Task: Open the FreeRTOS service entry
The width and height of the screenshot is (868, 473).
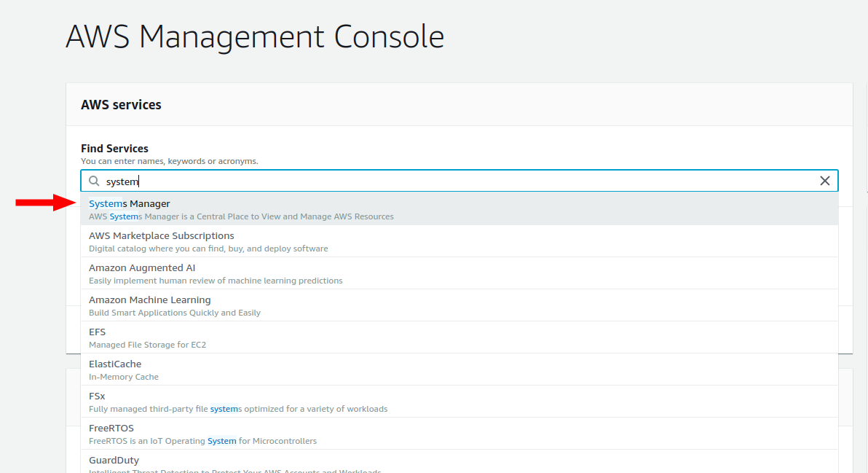Action: [x=111, y=428]
